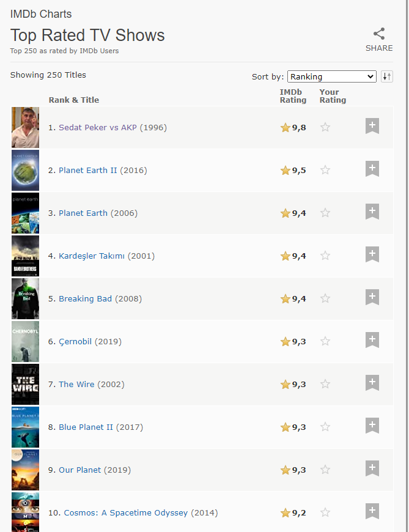Open the Blue Planet II title link
This screenshot has height=532, width=409.
pos(86,427)
